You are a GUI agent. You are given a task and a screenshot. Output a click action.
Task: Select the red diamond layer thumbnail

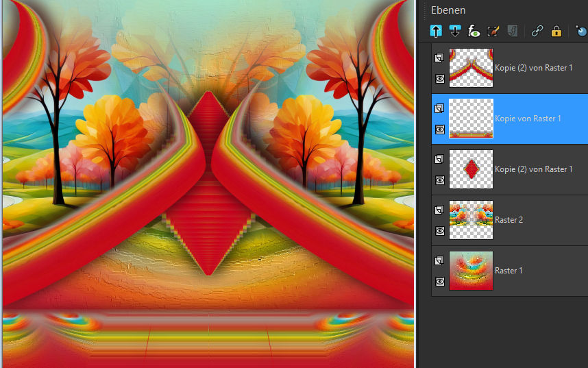(x=471, y=169)
